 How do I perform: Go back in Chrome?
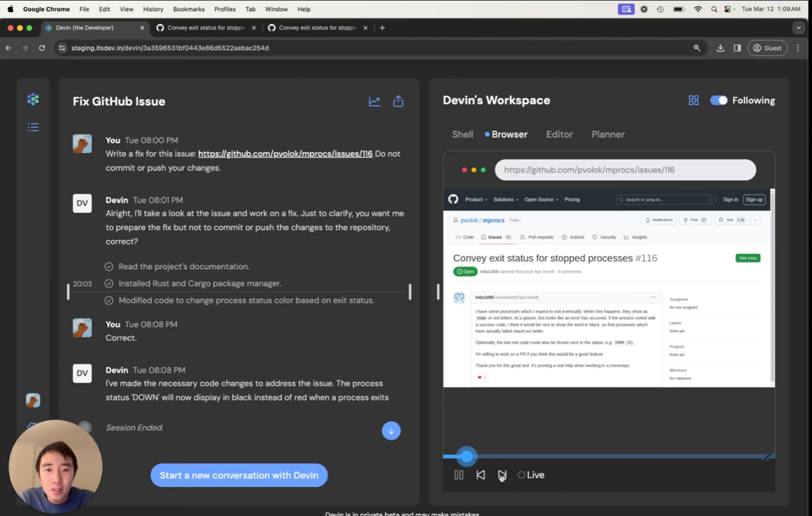(9, 48)
